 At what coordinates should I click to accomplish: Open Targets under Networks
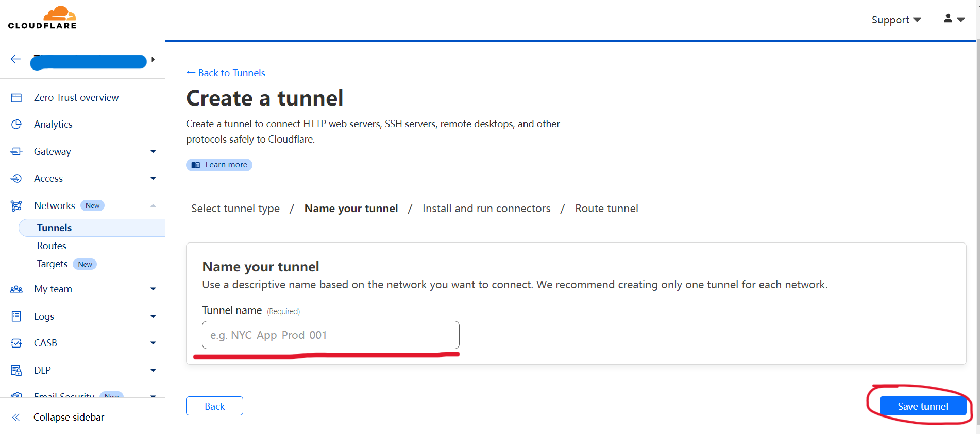(52, 264)
